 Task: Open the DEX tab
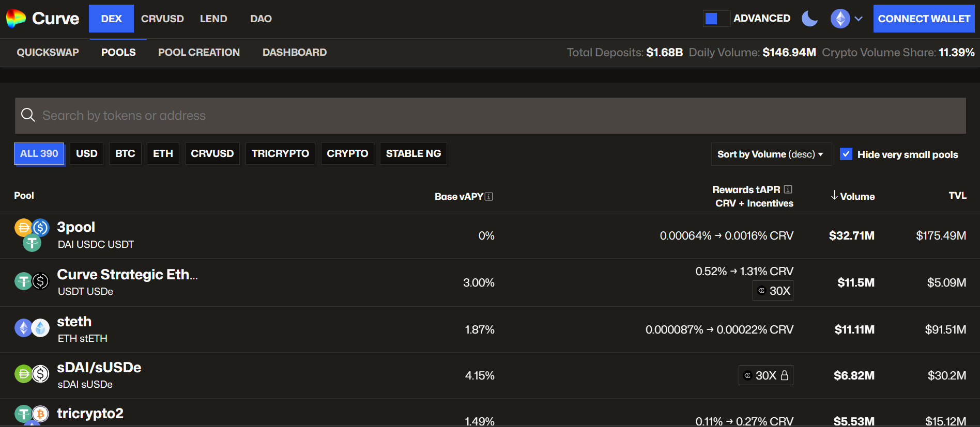tap(111, 19)
